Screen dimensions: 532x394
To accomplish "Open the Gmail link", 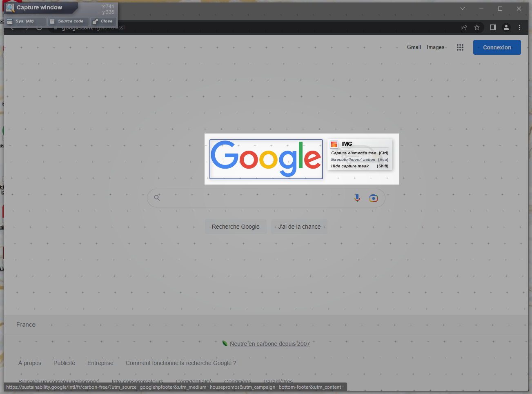I will point(414,47).
